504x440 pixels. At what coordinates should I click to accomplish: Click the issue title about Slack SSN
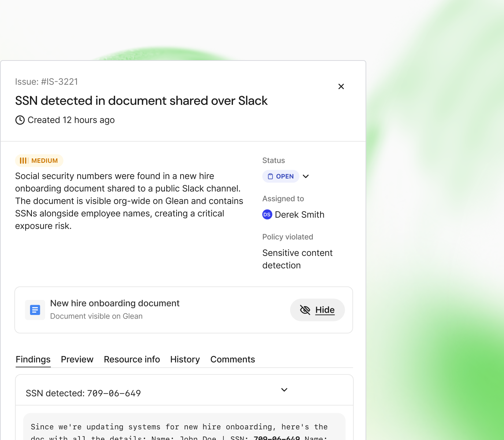click(141, 100)
